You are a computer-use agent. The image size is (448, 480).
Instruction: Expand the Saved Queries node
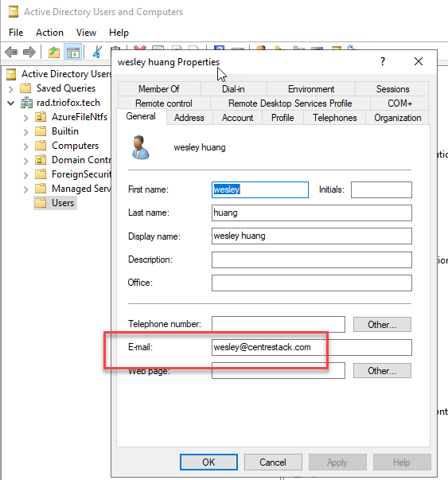(11, 89)
